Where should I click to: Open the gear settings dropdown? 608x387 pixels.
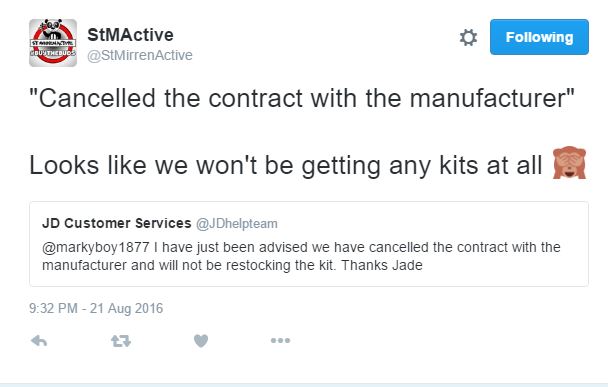(468, 38)
